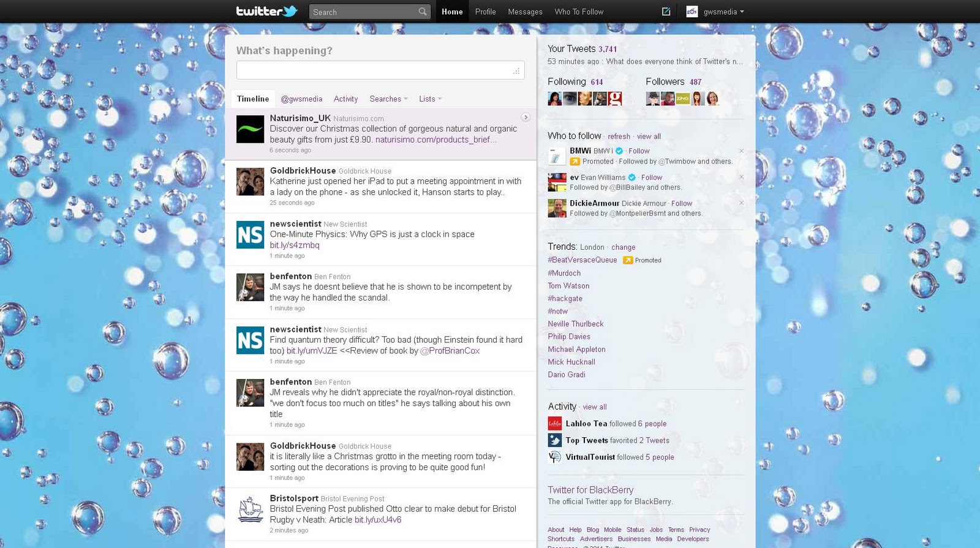Viewport: 980px width, 548px height.
Task: Refresh the Who to follow suggestions
Action: [619, 137]
